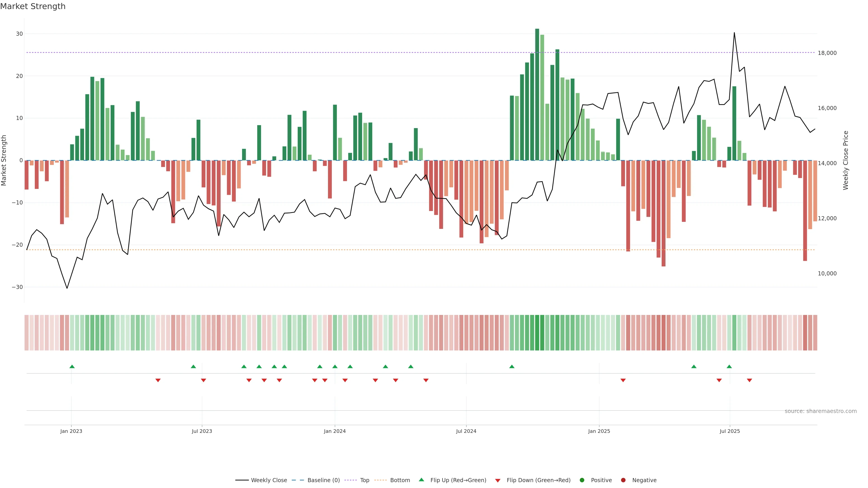Click the last red flip-down triangle marker
868x488 pixels.
point(749,380)
